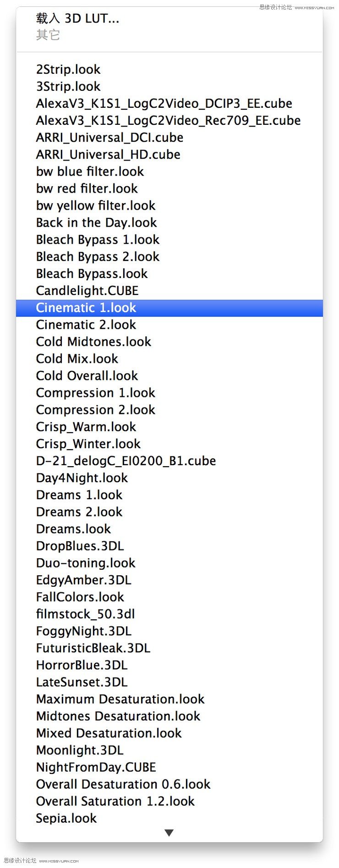This screenshot has height=868, width=339.
Task: Select Back in the Day.look
Action: pos(96,223)
